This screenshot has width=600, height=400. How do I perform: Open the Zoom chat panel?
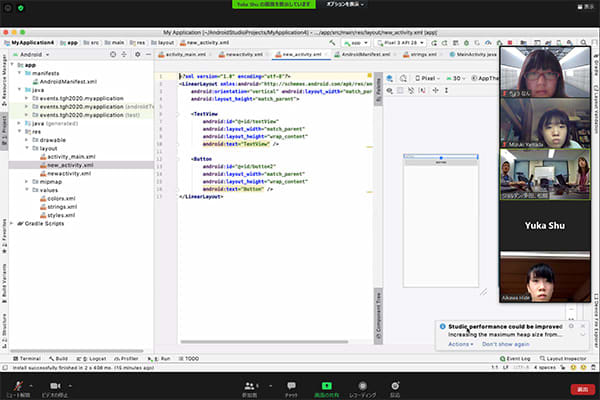coord(291,385)
